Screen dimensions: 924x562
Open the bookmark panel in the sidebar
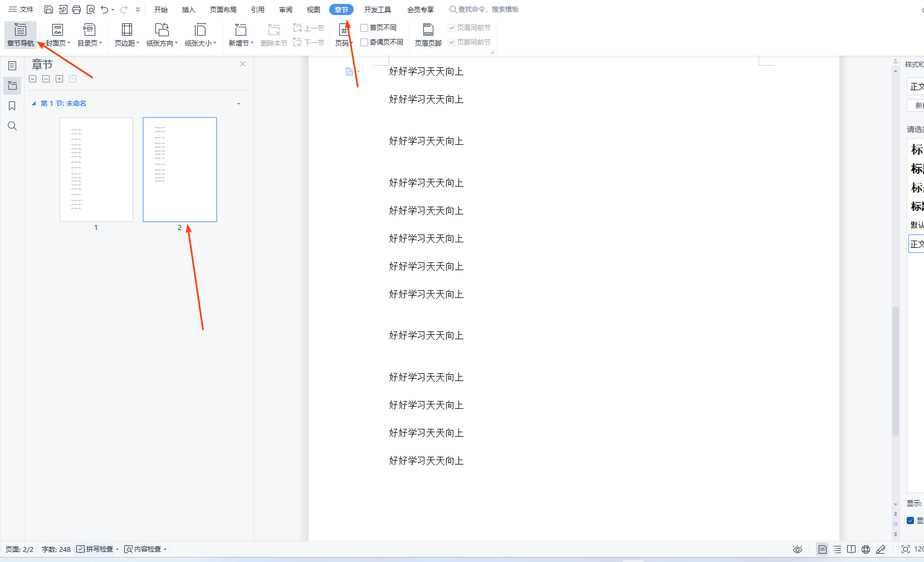(12, 106)
